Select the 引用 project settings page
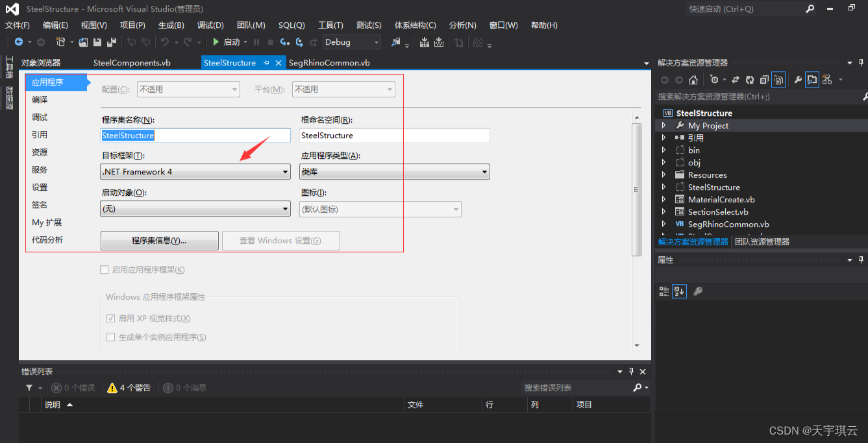This screenshot has width=868, height=443. 40,135
